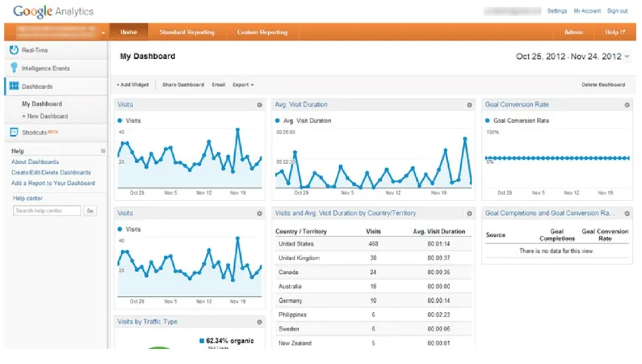The image size is (642, 364).
Task: Click Add Widget
Action: point(133,85)
